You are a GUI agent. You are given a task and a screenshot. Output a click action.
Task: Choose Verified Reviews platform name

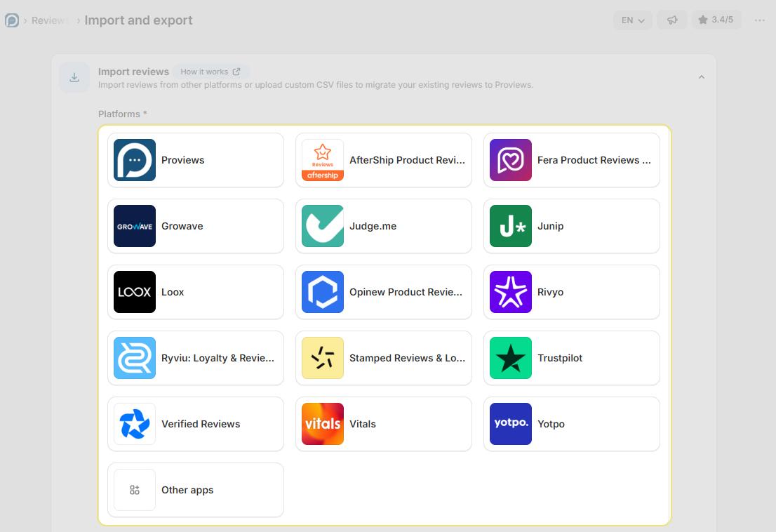[201, 424]
